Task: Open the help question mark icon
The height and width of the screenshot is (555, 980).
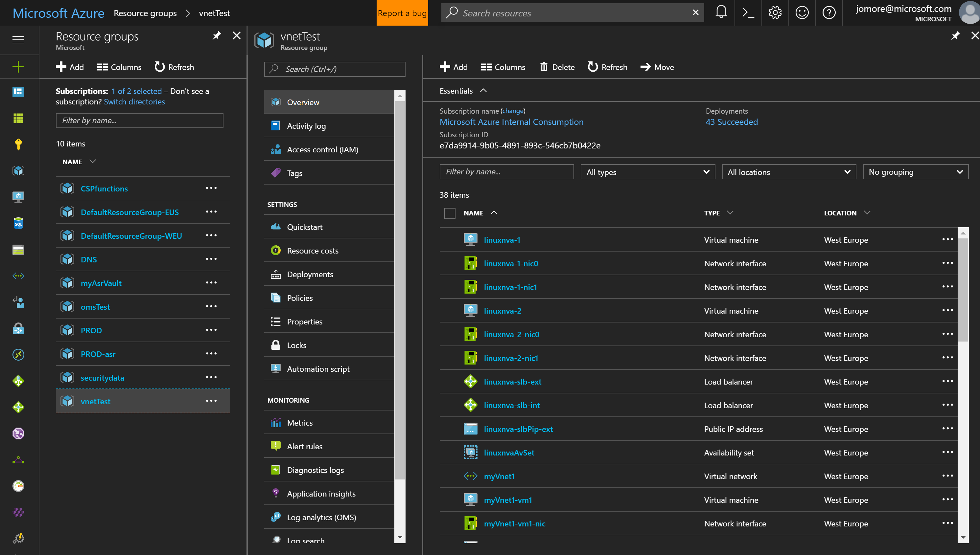Action: coord(828,12)
